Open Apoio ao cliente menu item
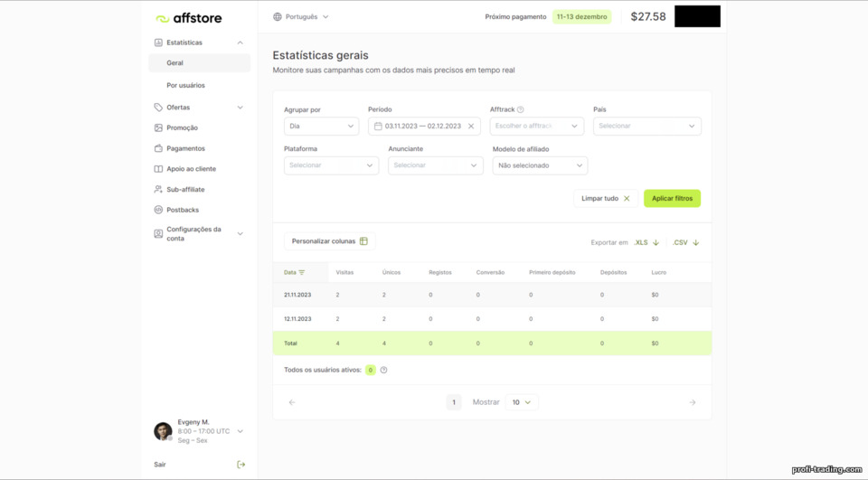Screen dimensions: 868x480 (191, 169)
